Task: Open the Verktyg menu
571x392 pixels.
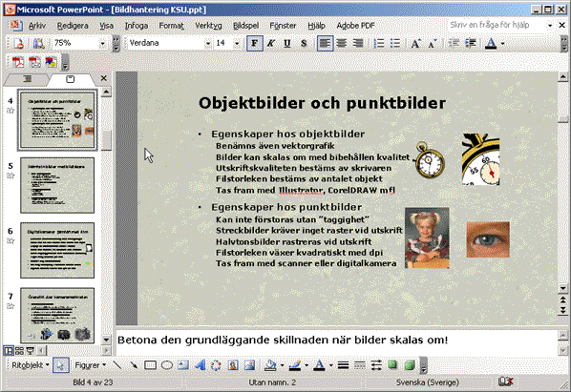Action: pos(208,26)
